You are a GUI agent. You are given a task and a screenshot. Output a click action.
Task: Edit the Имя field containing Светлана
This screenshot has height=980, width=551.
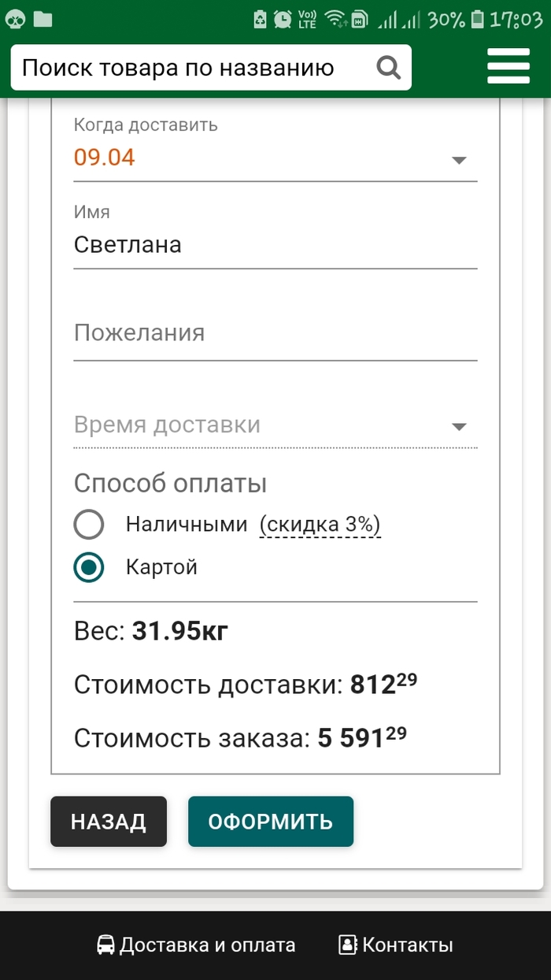pos(275,245)
